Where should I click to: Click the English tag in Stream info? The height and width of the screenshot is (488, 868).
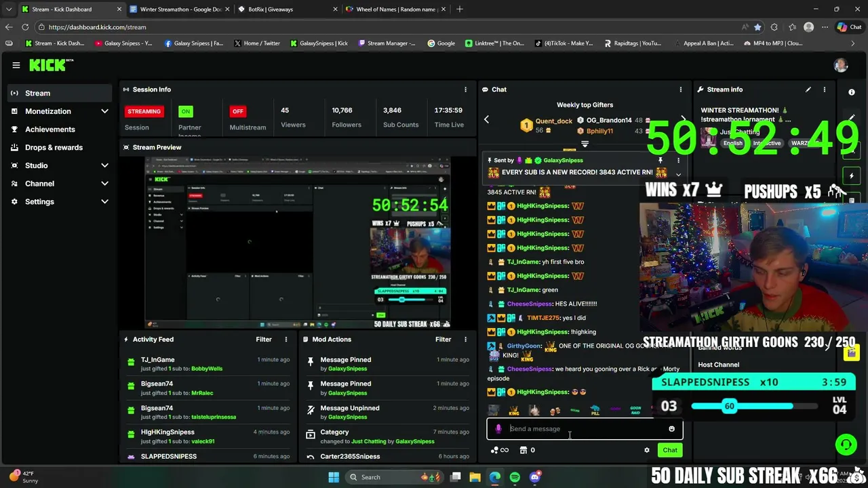pos(733,143)
